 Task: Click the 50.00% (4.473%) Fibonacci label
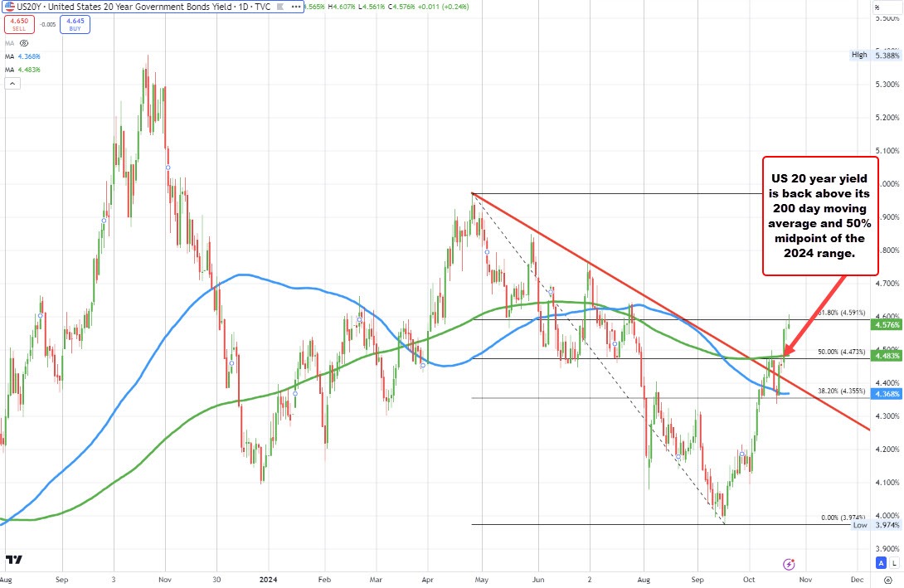pos(842,352)
